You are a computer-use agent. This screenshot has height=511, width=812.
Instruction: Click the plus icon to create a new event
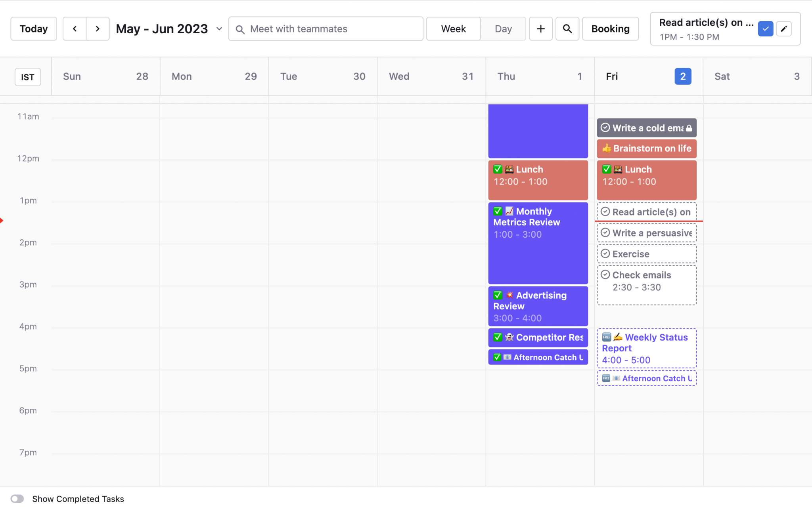[540, 29]
